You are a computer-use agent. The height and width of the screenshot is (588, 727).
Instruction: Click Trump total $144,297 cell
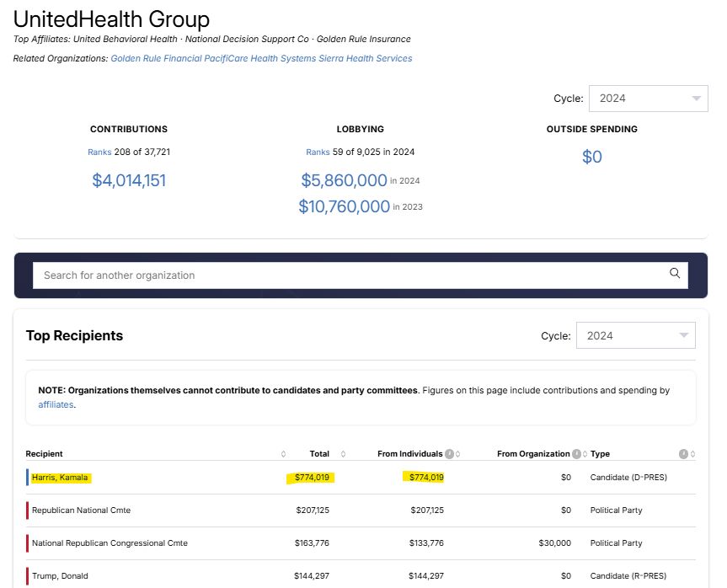[x=312, y=576]
